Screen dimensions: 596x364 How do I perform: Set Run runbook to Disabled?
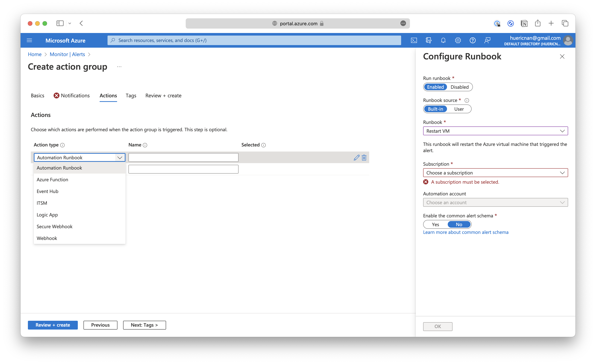pyautogui.click(x=459, y=87)
